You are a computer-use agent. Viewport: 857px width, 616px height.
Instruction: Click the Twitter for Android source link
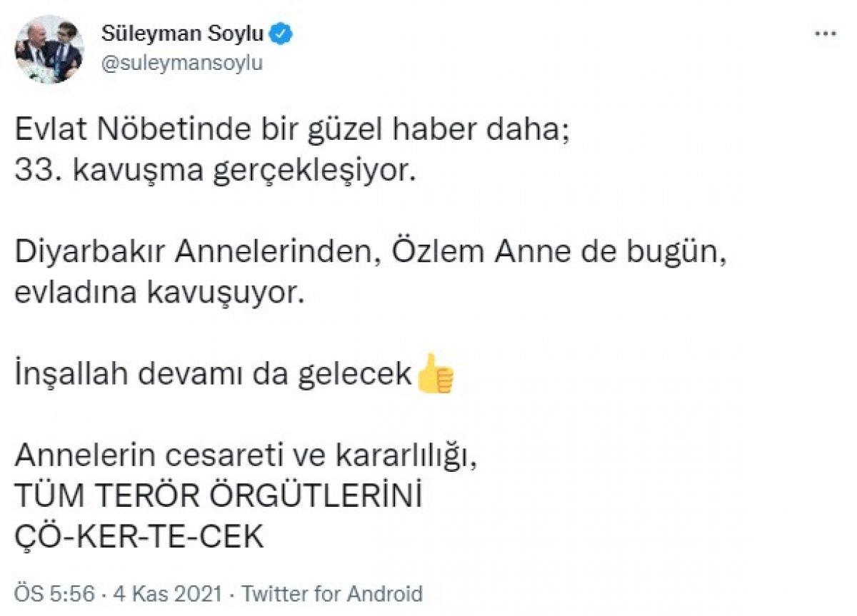pyautogui.click(x=333, y=592)
